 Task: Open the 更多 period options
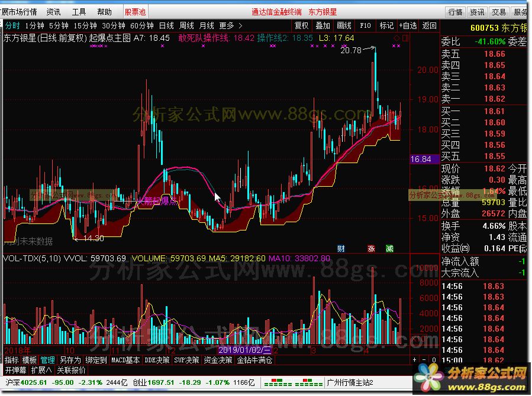tap(226, 26)
